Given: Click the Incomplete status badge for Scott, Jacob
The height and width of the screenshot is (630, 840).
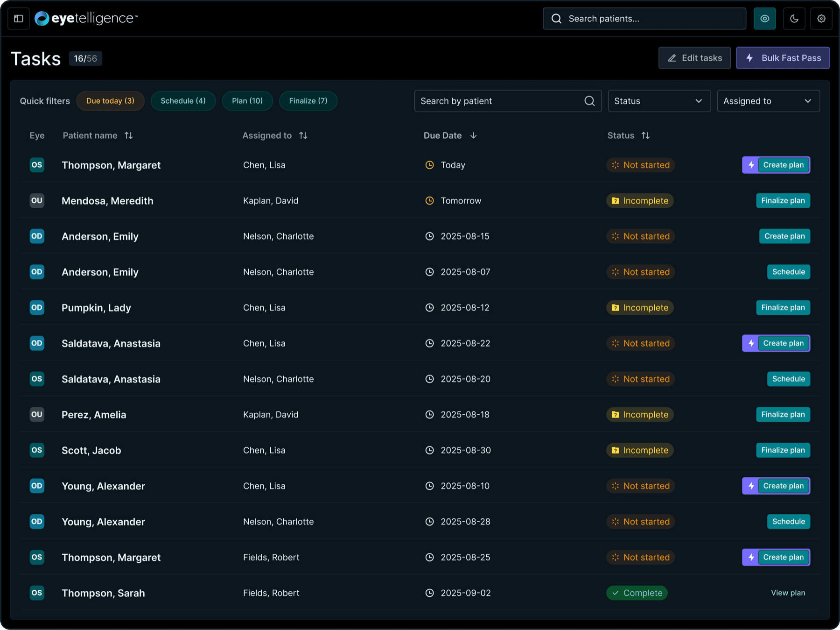Looking at the screenshot, I should click(x=640, y=450).
